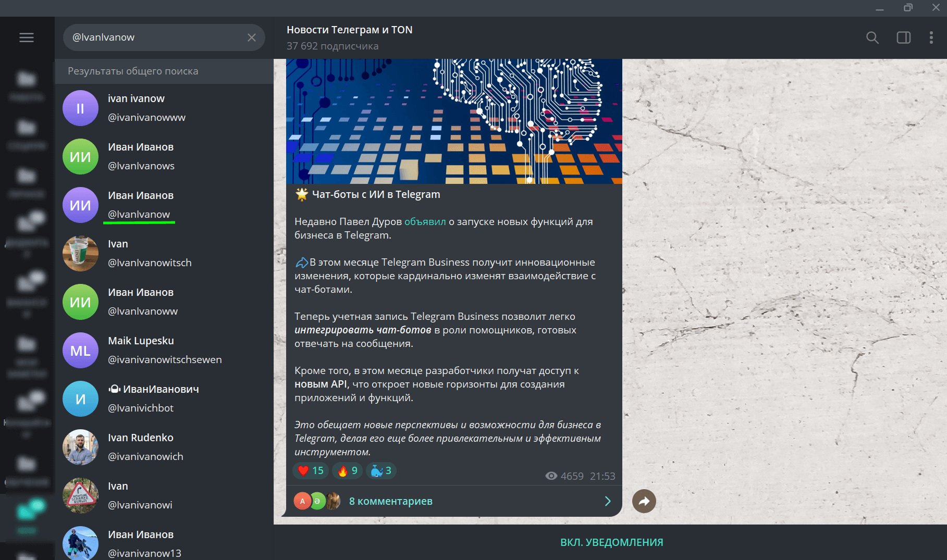Clear the search field with the X
This screenshot has height=560, width=947.
click(x=252, y=38)
